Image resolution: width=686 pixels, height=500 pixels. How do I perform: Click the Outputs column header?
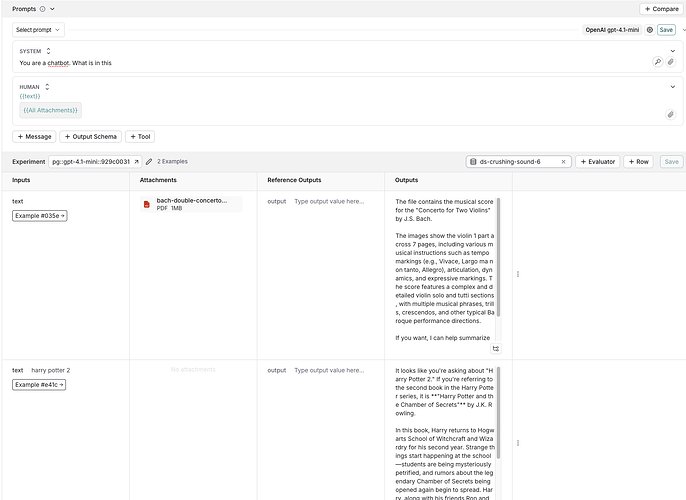tap(406, 180)
